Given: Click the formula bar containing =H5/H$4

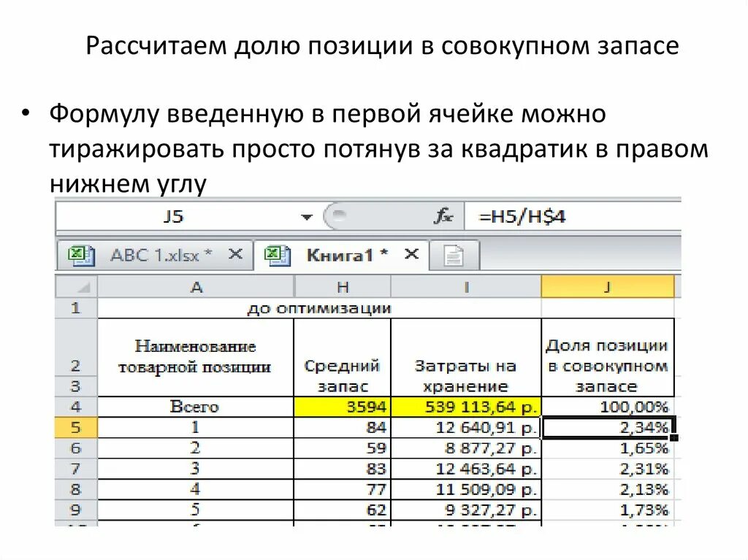Looking at the screenshot, I should [573, 217].
